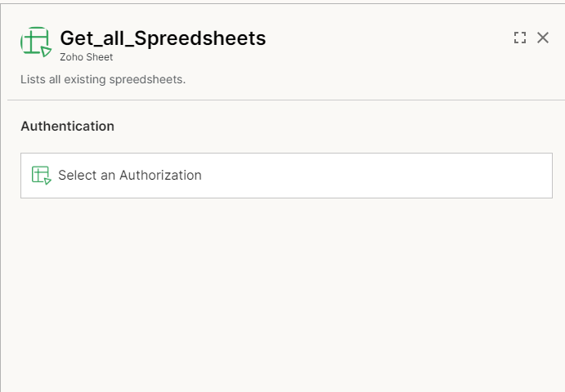Click the Zoho Sheet logo beside the title

point(36,42)
